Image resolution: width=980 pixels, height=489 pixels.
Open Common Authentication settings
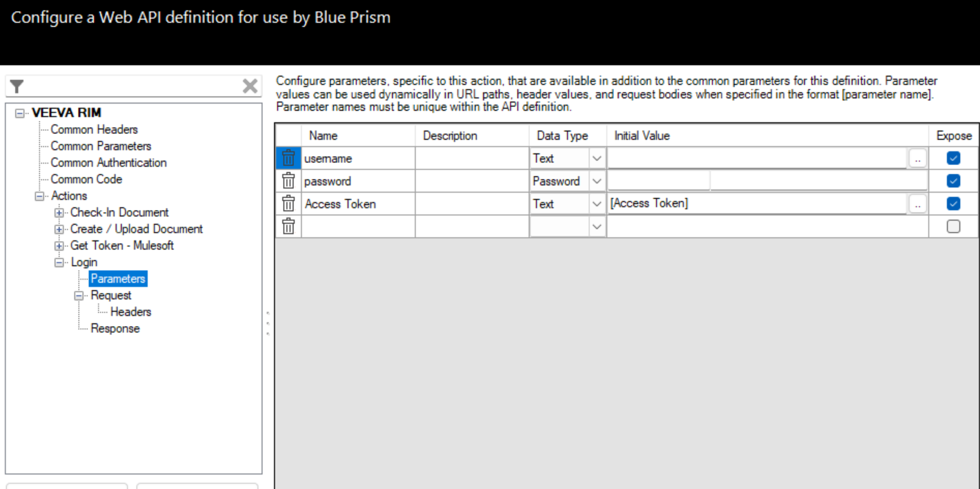point(108,162)
